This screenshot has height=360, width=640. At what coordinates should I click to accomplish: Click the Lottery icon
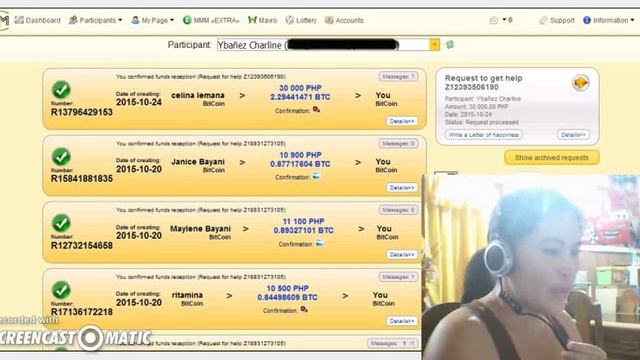pos(289,20)
